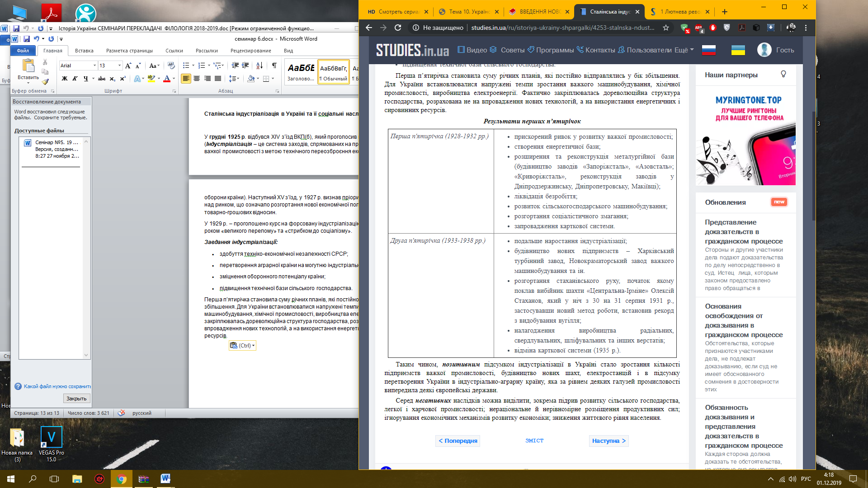Expand the font size 13 dropdown
Image resolution: width=868 pixels, height=488 pixels.
coord(119,66)
